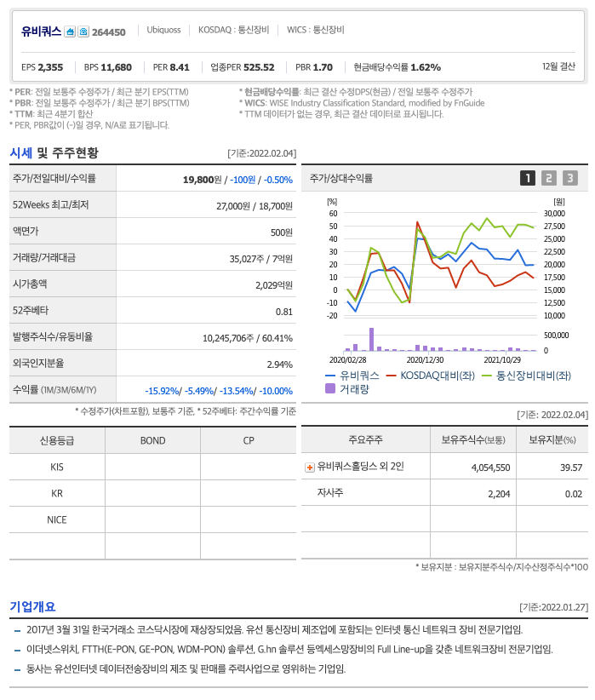Click the 12월 결산 label
Screen dimensions: 595x700
click(x=558, y=66)
